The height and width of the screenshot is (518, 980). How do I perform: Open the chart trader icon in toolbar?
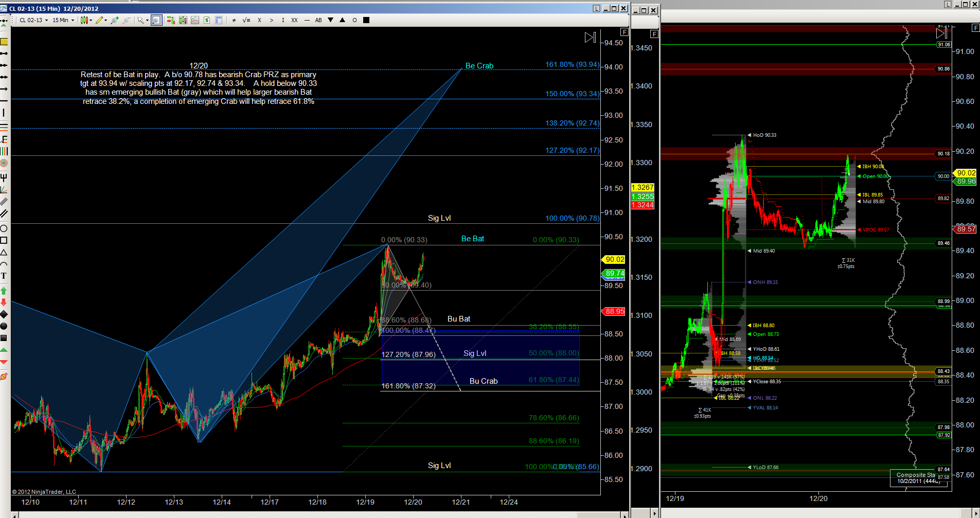pyautogui.click(x=171, y=21)
